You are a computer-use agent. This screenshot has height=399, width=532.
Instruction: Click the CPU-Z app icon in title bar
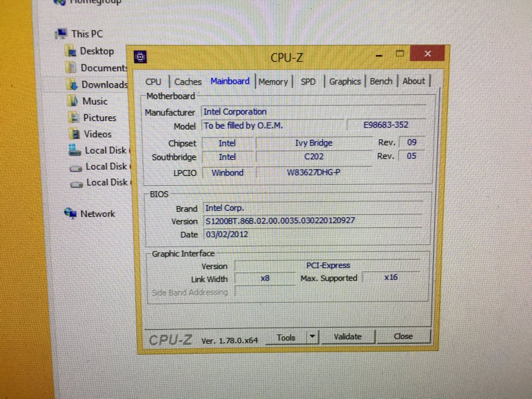[140, 57]
